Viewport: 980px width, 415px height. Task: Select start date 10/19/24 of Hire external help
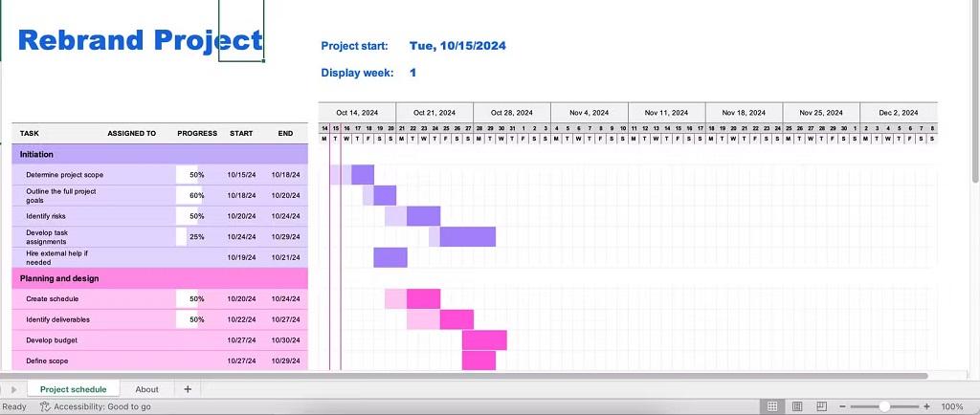point(241,257)
